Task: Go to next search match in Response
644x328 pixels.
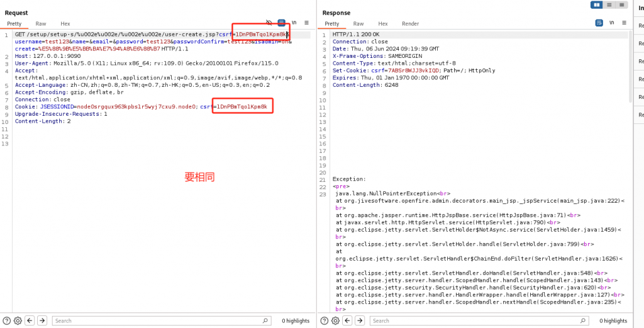Action: [360, 320]
